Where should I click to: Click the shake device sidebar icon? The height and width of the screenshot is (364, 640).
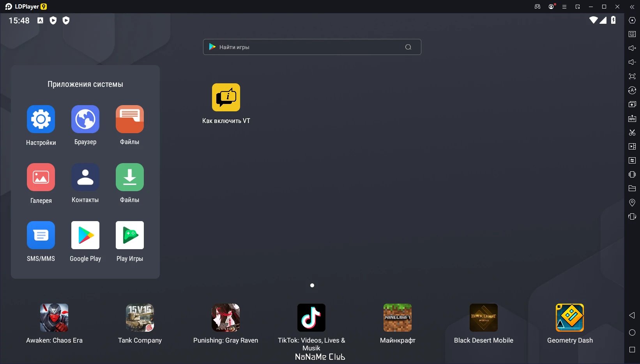coord(632,174)
